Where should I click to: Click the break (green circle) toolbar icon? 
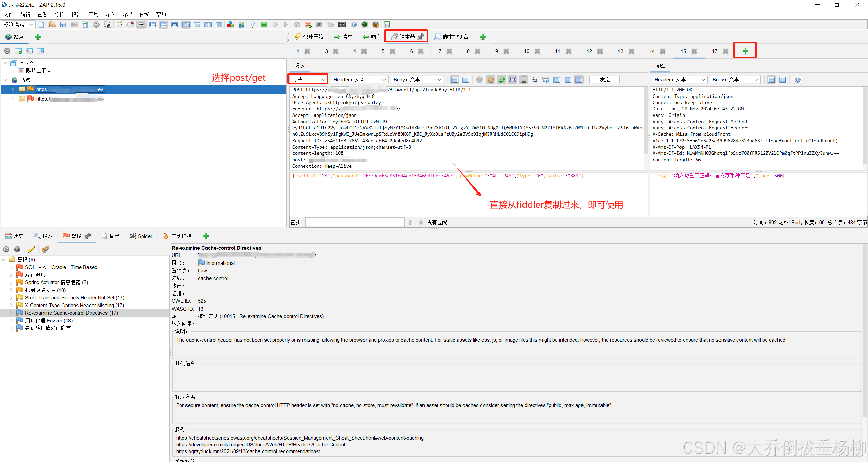[264, 24]
